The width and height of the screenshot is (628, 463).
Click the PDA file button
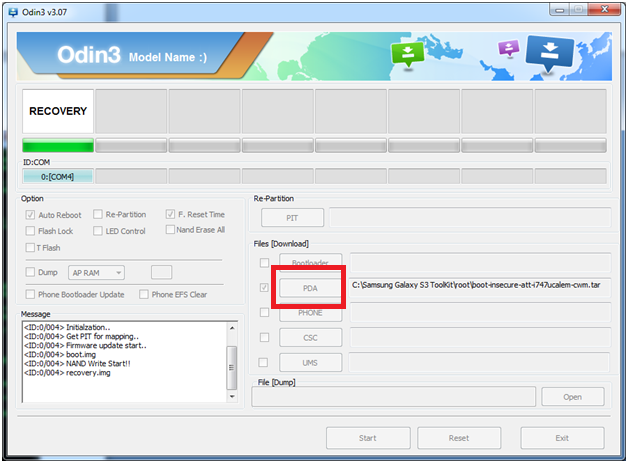pos(310,288)
